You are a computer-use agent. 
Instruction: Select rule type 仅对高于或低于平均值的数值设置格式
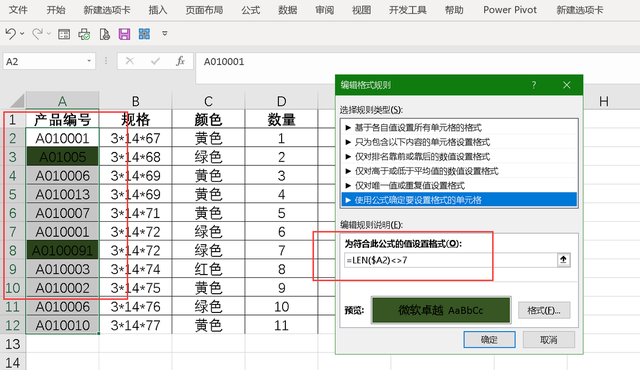point(459,171)
